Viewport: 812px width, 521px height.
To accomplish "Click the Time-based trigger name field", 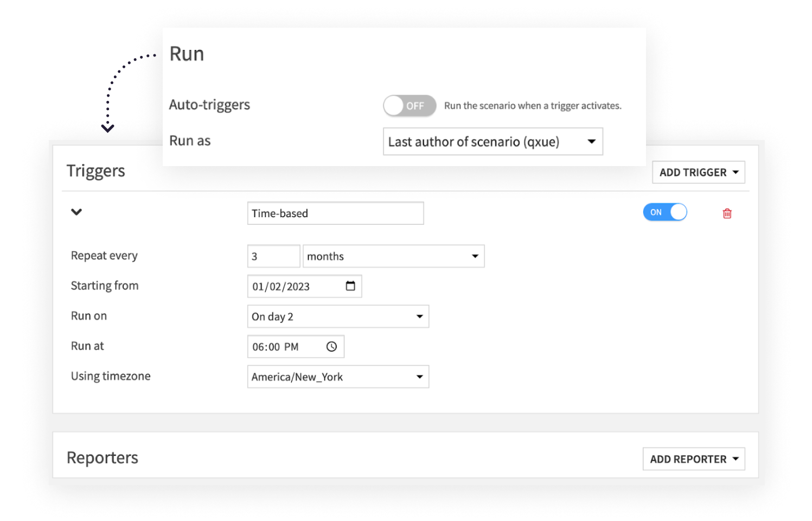I will tap(335, 213).
